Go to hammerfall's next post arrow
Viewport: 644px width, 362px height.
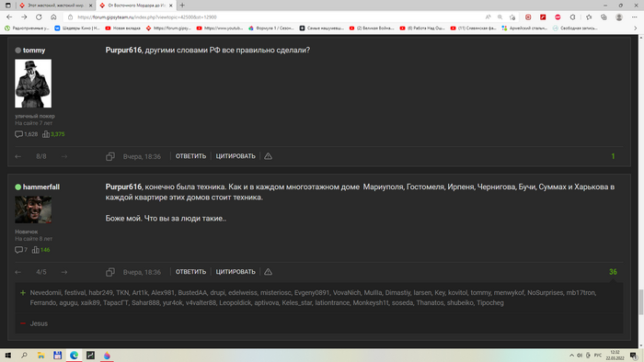pos(64,272)
